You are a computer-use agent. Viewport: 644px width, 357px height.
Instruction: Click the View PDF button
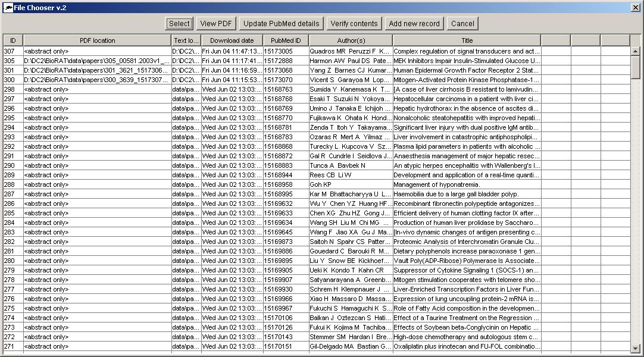click(x=216, y=24)
